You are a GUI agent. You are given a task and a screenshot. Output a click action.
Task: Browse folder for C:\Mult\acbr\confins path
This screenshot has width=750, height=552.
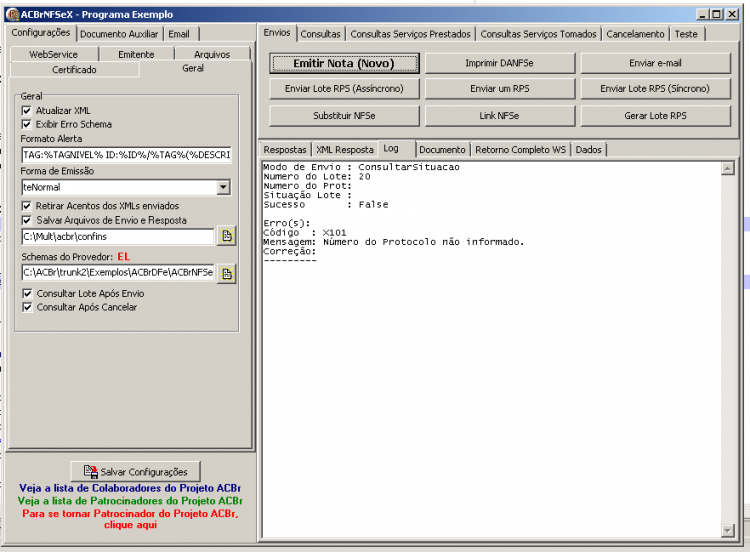click(227, 236)
